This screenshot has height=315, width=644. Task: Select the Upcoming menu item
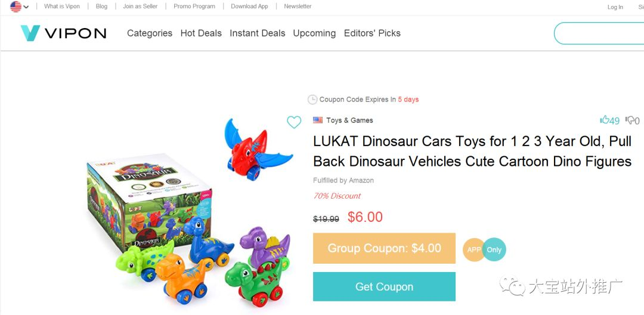pyautogui.click(x=314, y=33)
